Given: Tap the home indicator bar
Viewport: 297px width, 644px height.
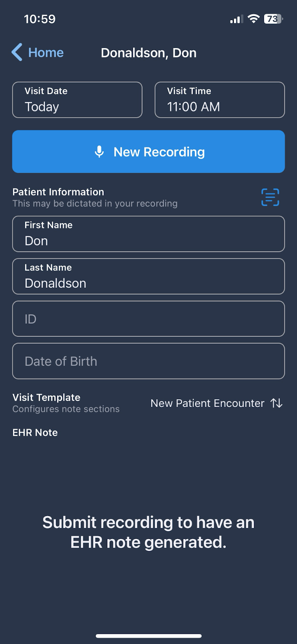Looking at the screenshot, I should point(148,636).
